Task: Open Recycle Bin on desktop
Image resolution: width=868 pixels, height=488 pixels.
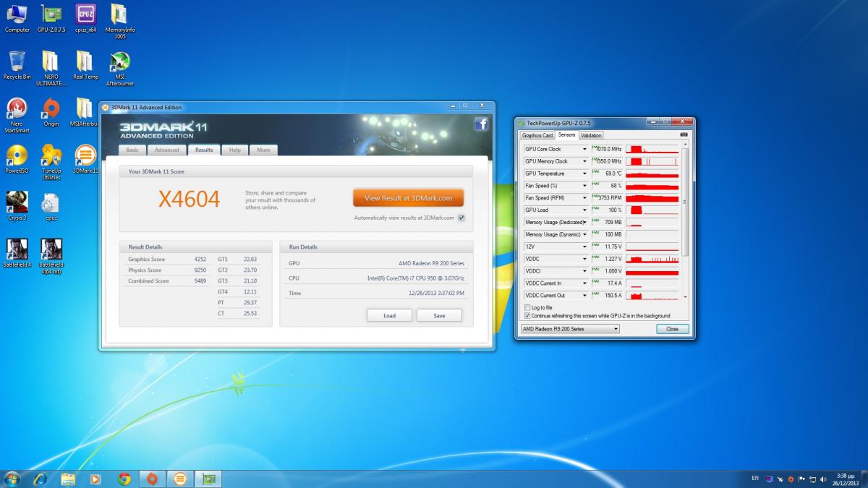Action: (x=17, y=62)
